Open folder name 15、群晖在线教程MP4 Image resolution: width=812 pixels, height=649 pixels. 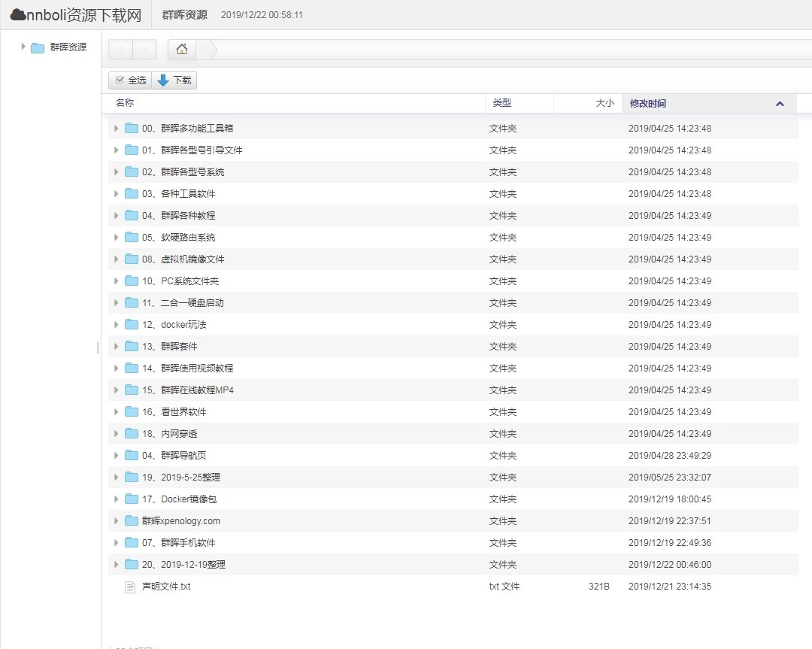tap(187, 390)
